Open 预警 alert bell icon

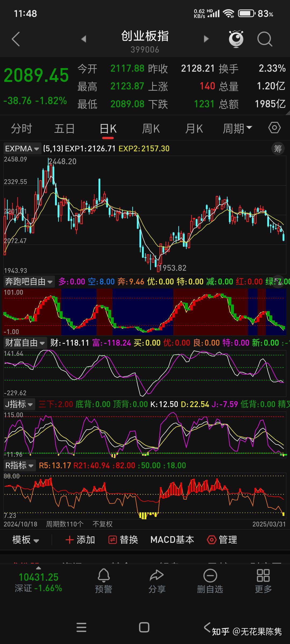[x=103, y=581]
